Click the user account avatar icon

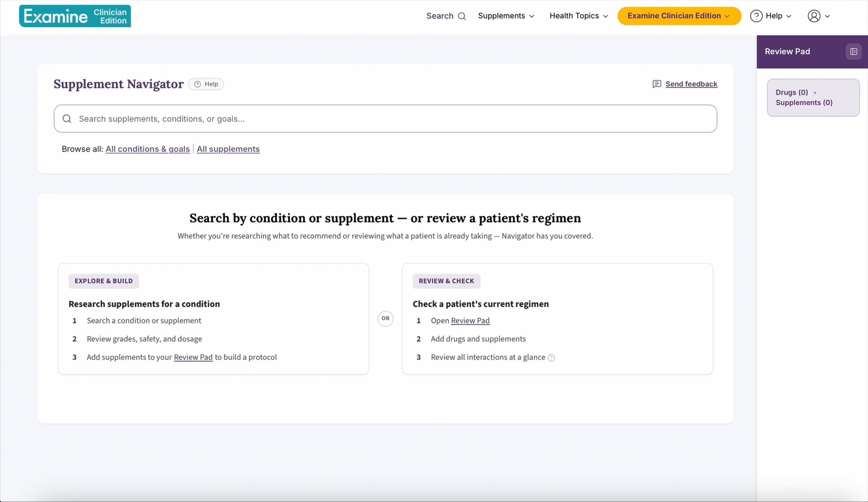[x=814, y=16]
